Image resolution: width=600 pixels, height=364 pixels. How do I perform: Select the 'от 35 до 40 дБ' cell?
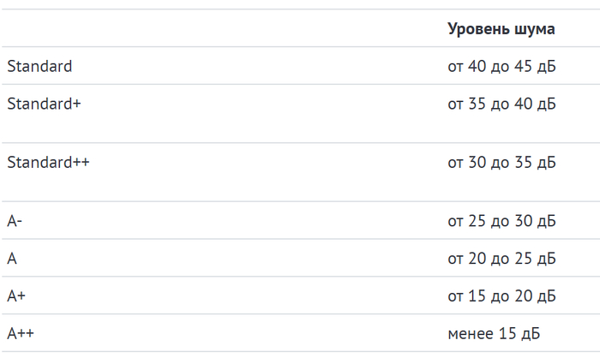[x=501, y=104]
